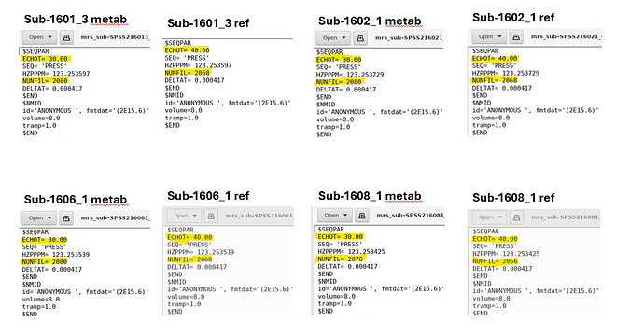Open dropdown arrow in Sub-1601_3 metab
This screenshot has width=644, height=336.
[50, 37]
